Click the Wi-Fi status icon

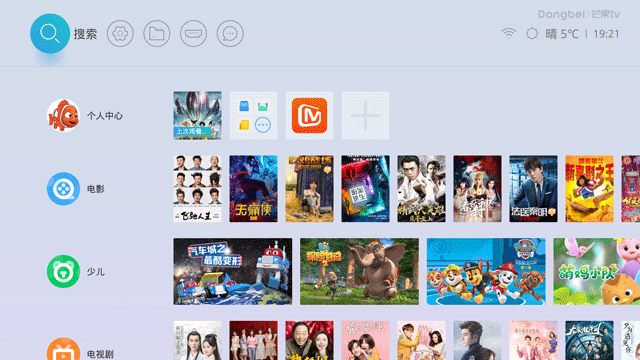tap(509, 33)
